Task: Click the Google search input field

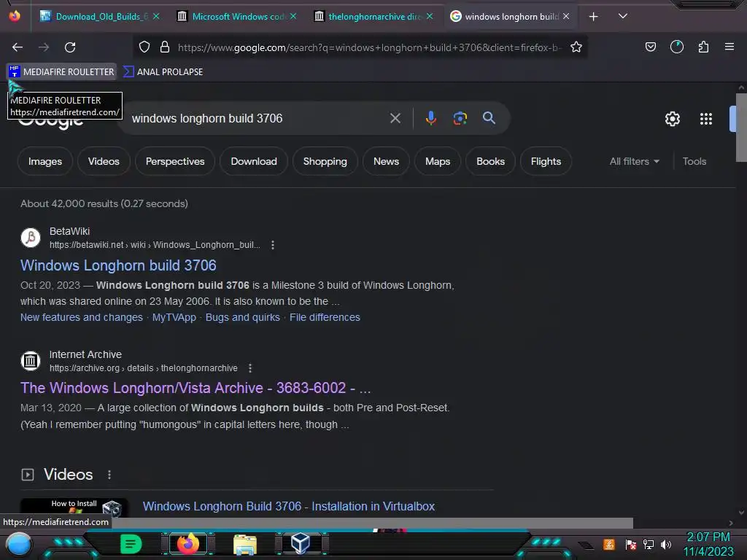Action: pos(258,118)
